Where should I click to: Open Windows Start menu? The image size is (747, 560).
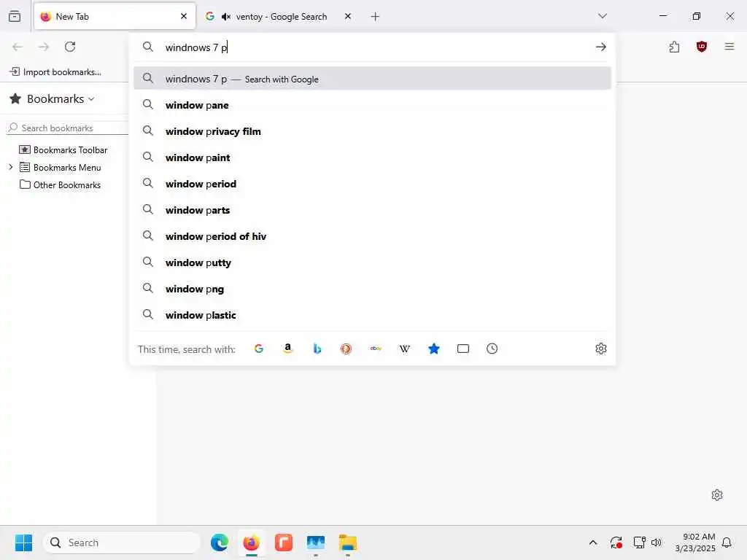(x=23, y=542)
